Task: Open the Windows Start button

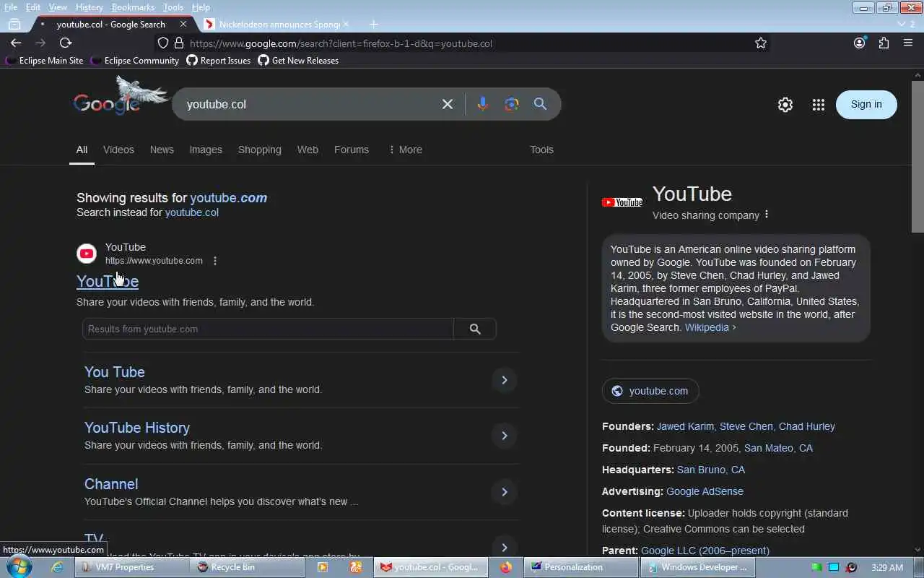Action: (19, 567)
